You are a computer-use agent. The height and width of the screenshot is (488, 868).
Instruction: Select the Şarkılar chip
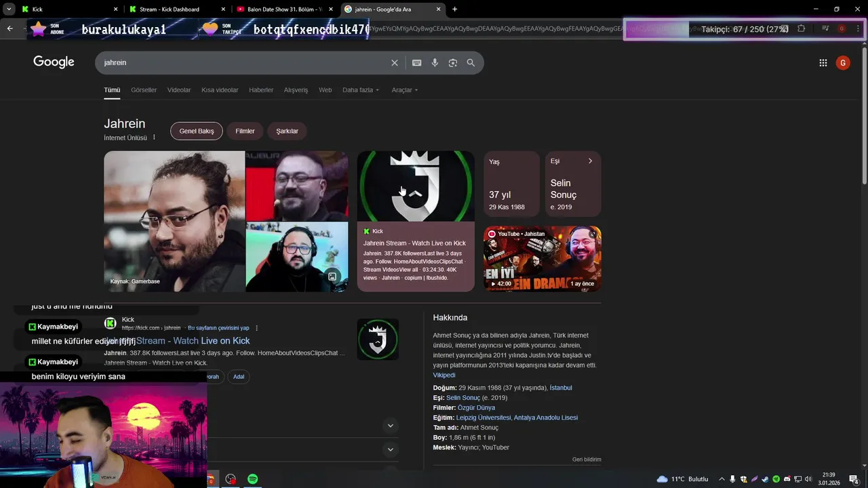(287, 131)
